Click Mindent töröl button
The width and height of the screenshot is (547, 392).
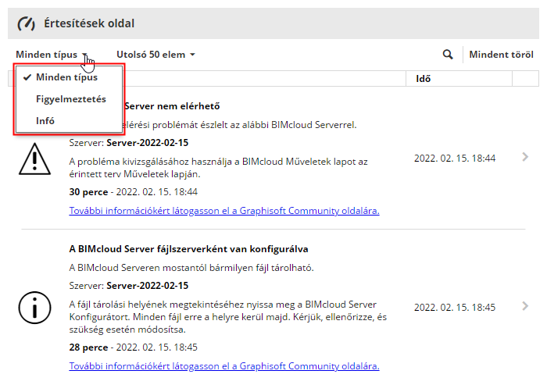pyautogui.click(x=501, y=55)
